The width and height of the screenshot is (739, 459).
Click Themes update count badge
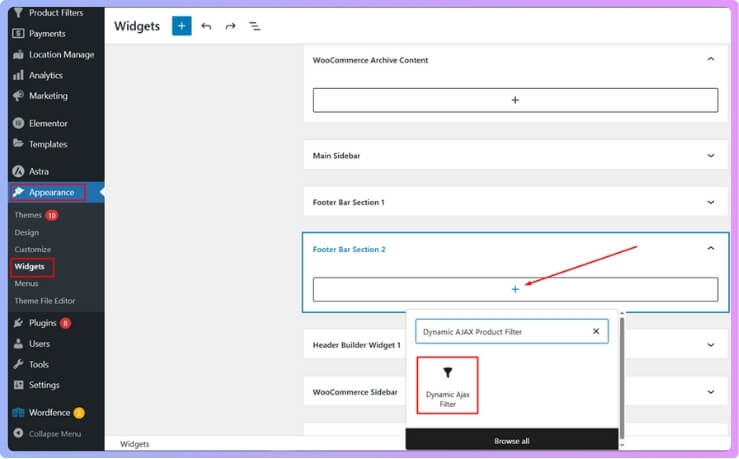(52, 215)
